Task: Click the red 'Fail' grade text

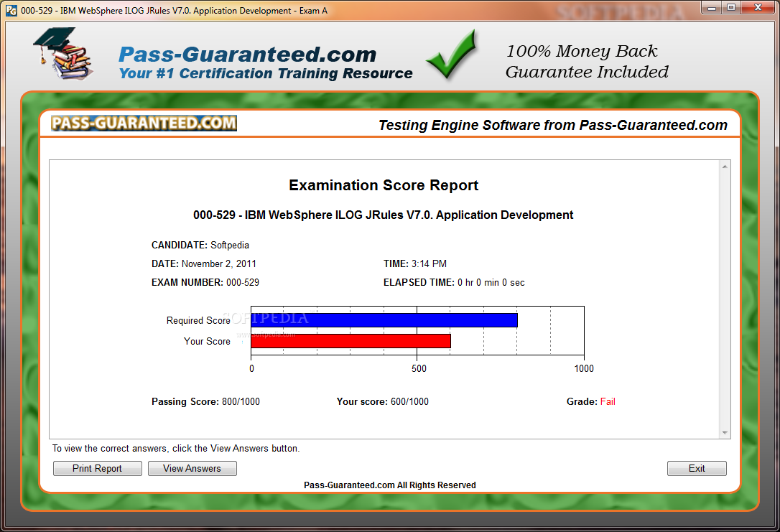Action: pyautogui.click(x=608, y=402)
